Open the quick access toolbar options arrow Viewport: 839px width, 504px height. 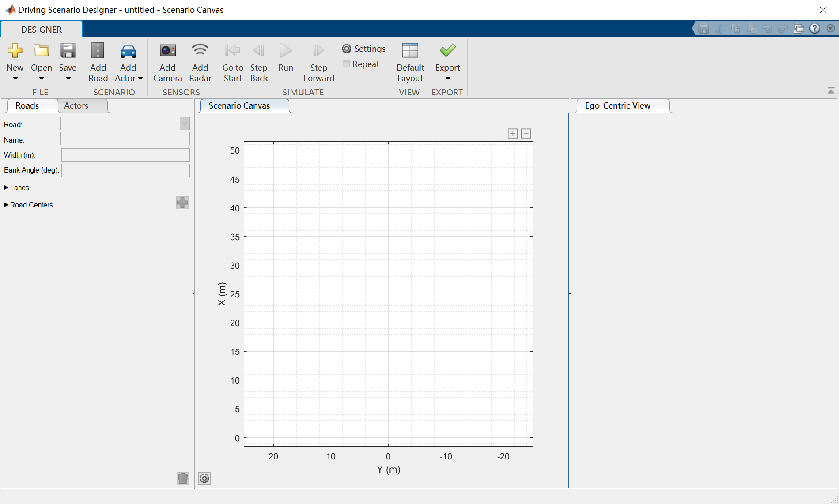pyautogui.click(x=831, y=29)
